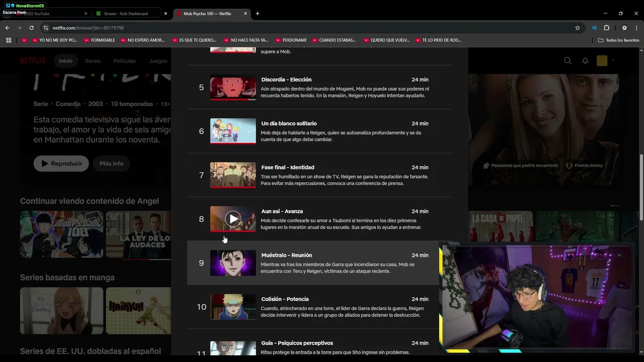Open the FORMIDABLE bookmark
This screenshot has width=644, height=362.
(x=100, y=40)
